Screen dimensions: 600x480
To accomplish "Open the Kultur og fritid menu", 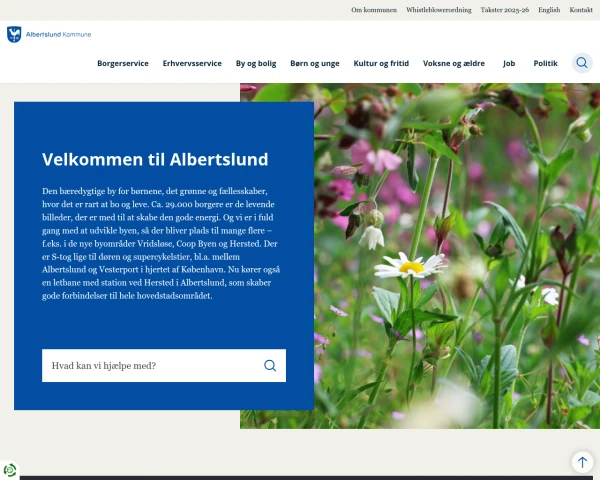I will [381, 64].
